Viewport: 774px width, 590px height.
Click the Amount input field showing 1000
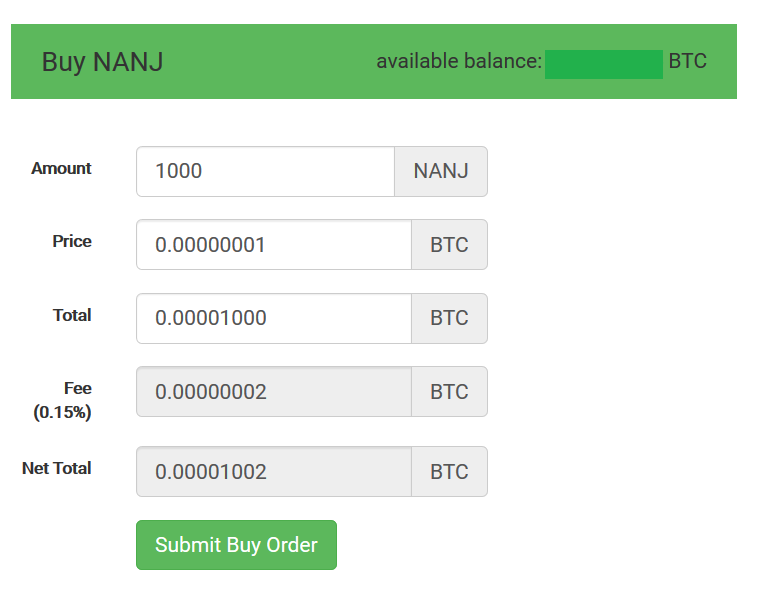point(266,171)
